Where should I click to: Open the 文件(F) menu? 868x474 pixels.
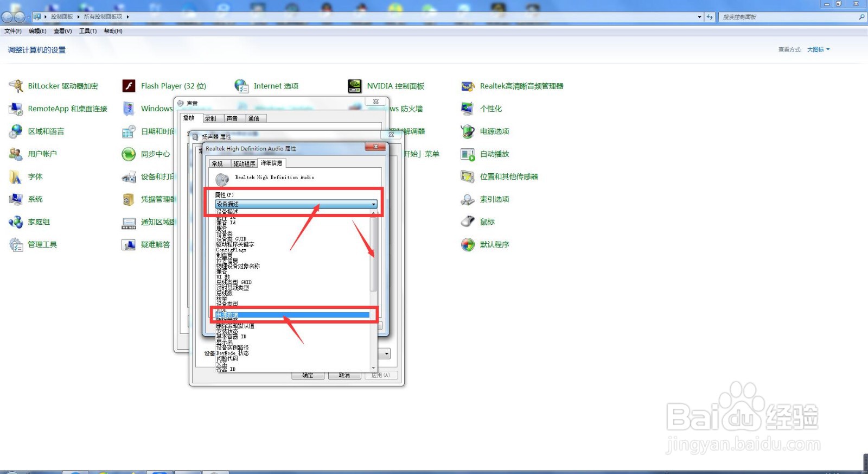coord(13,31)
